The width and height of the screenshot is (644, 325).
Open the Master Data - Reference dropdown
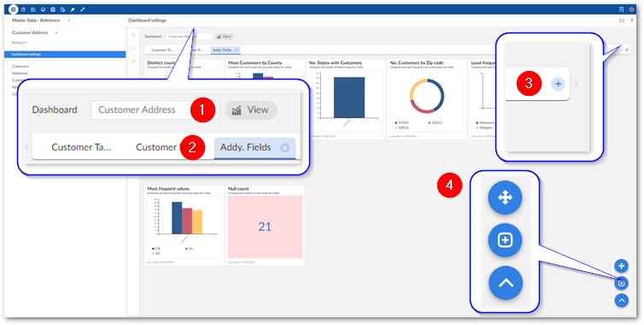click(x=68, y=21)
